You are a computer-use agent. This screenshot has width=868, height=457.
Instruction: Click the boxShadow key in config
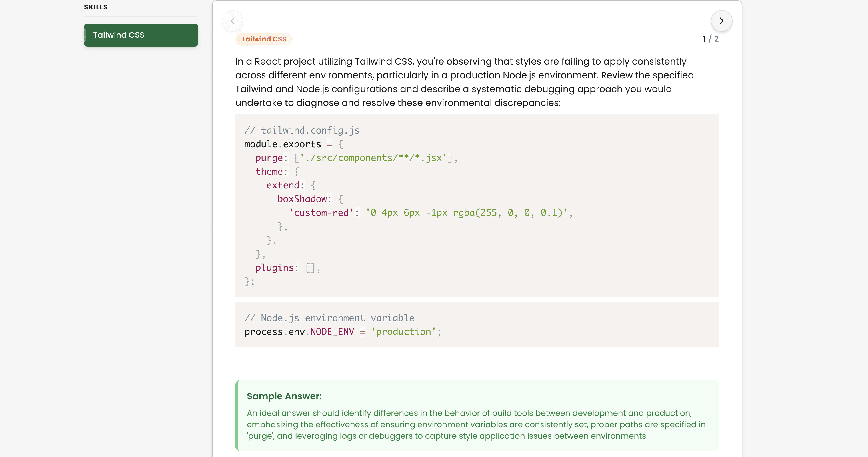[302, 199]
